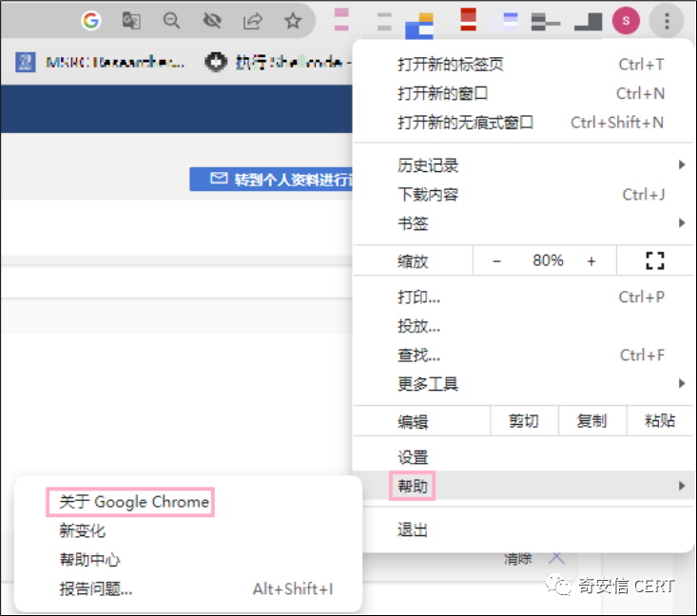Screen dimensions: 697x616
Task: Open MSRC Researcher bookmark
Action: (x=100, y=62)
